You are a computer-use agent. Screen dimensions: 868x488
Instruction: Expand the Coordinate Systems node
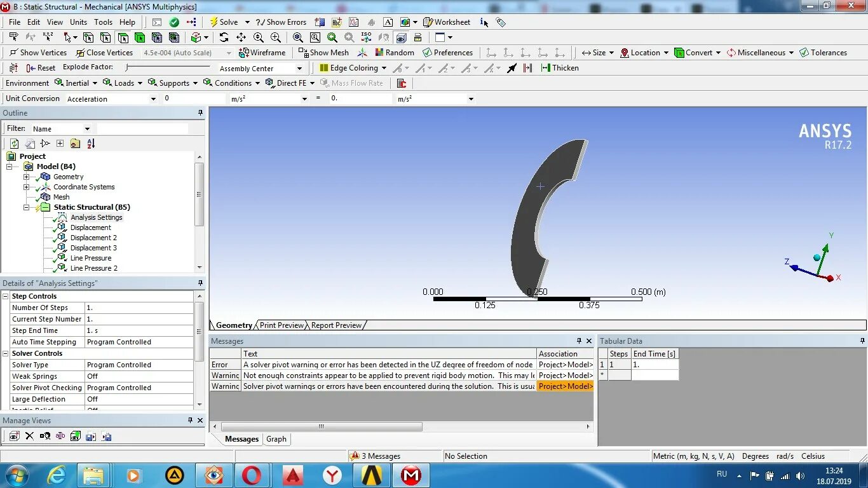click(x=26, y=187)
